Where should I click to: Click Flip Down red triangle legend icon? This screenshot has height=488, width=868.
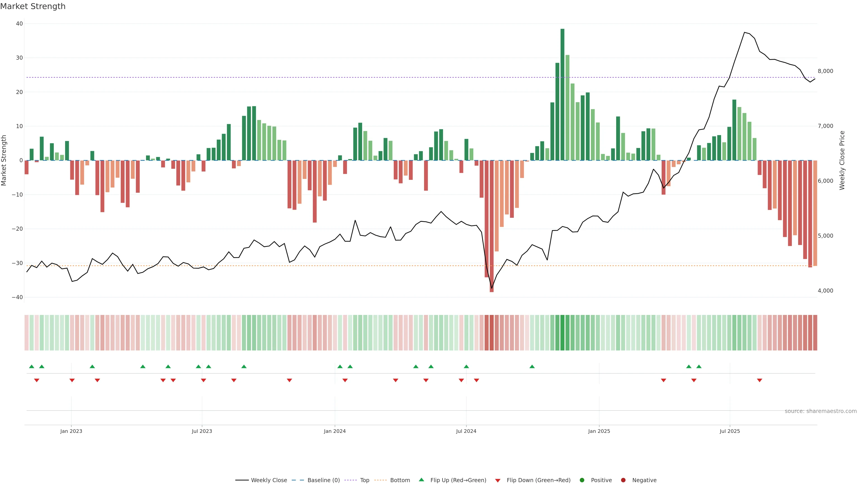498,480
